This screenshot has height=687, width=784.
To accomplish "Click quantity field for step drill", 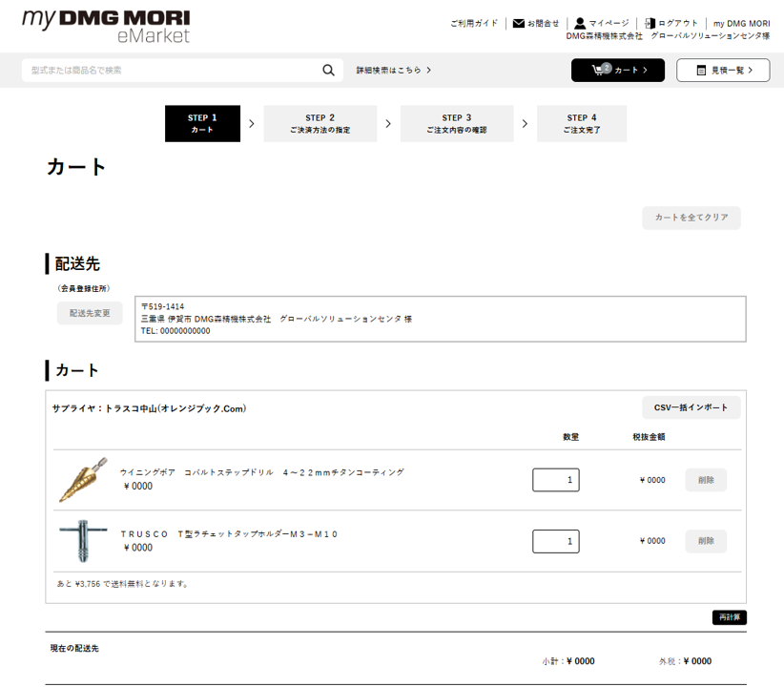I will pos(555,480).
